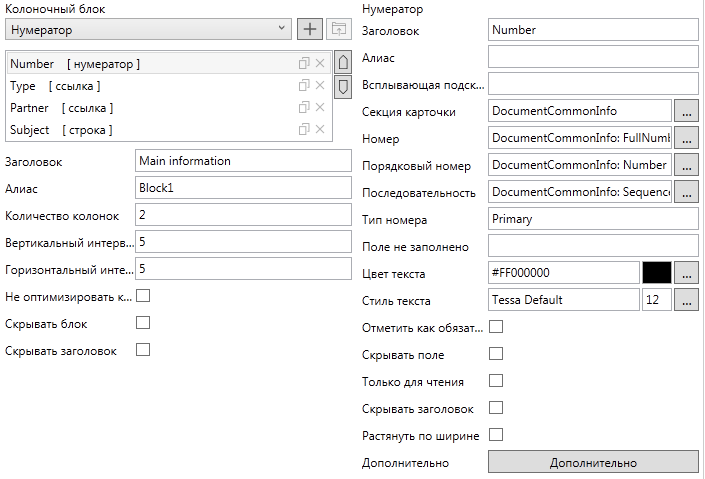Open the 'Нумератор' control type dropdown
This screenshot has width=705, height=479.
tap(147, 30)
